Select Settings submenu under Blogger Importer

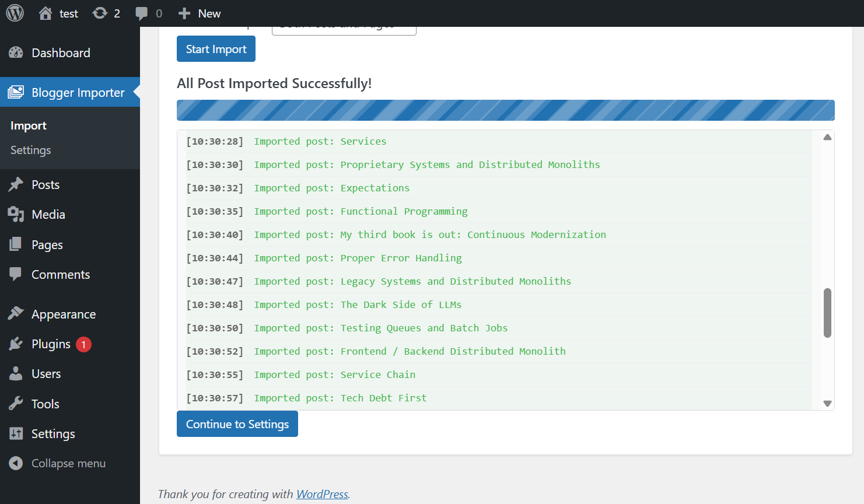tap(31, 150)
